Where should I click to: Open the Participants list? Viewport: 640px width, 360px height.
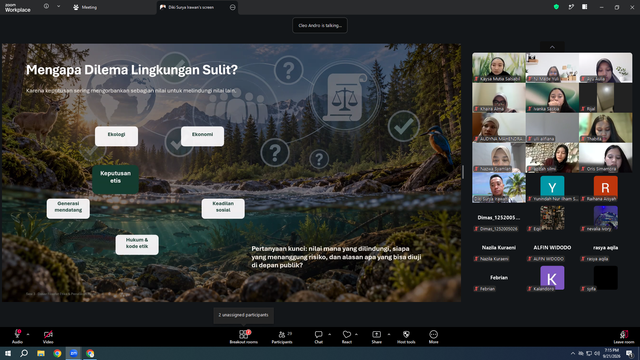click(282, 337)
